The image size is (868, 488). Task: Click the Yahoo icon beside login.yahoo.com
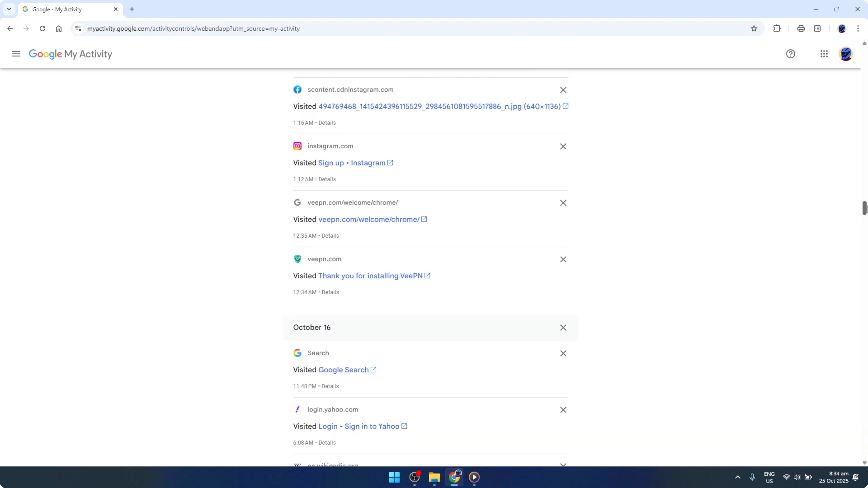(x=297, y=409)
